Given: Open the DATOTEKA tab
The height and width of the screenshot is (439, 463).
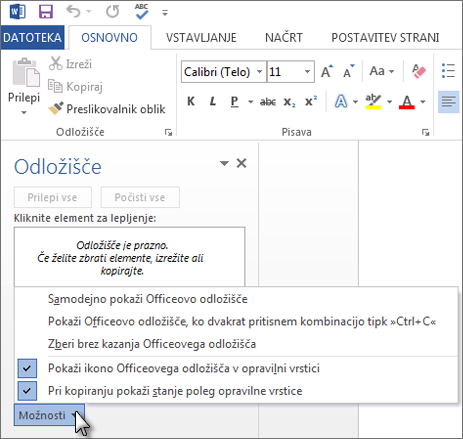Looking at the screenshot, I should pyautogui.click(x=32, y=37).
